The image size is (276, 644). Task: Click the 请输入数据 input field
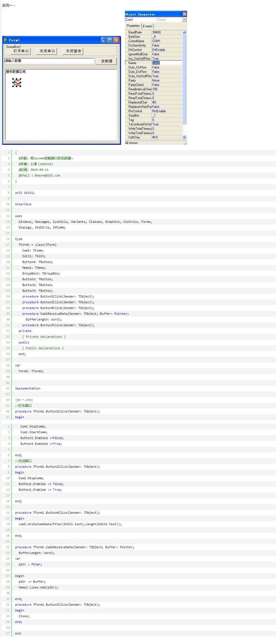point(49,61)
